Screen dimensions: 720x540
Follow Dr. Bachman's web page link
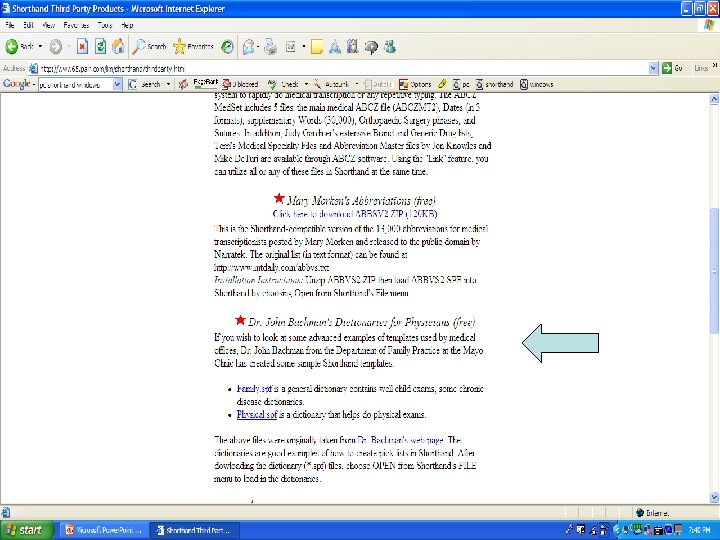(400, 440)
